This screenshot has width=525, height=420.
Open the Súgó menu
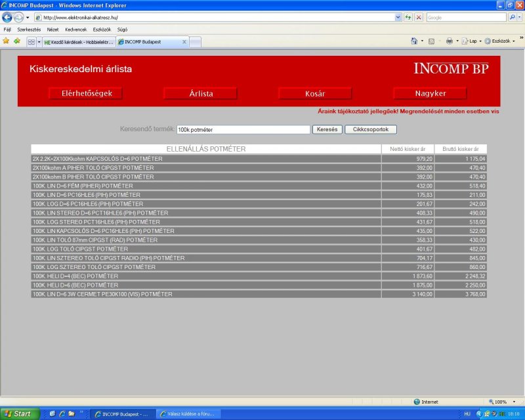(x=122, y=30)
